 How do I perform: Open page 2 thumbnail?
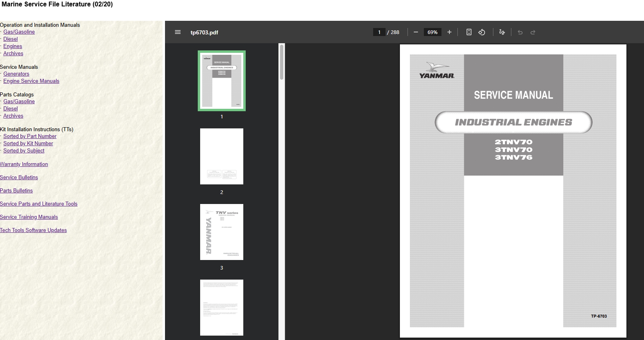click(222, 156)
